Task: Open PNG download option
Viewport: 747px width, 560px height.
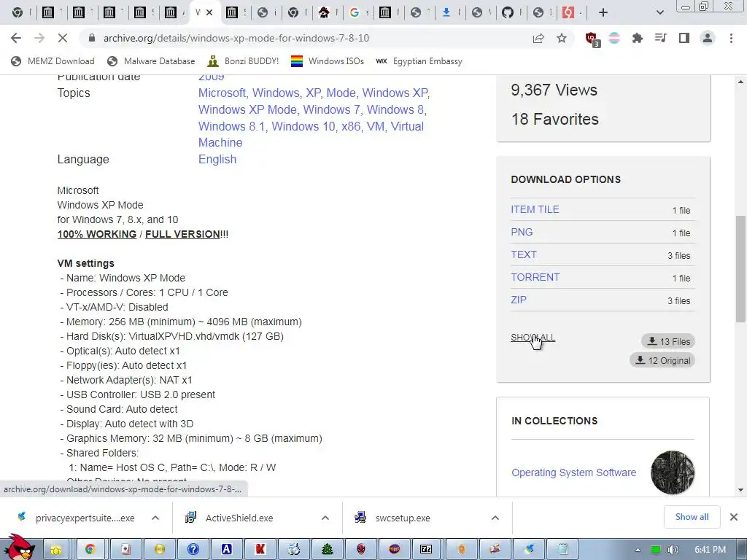Action: pos(522,232)
